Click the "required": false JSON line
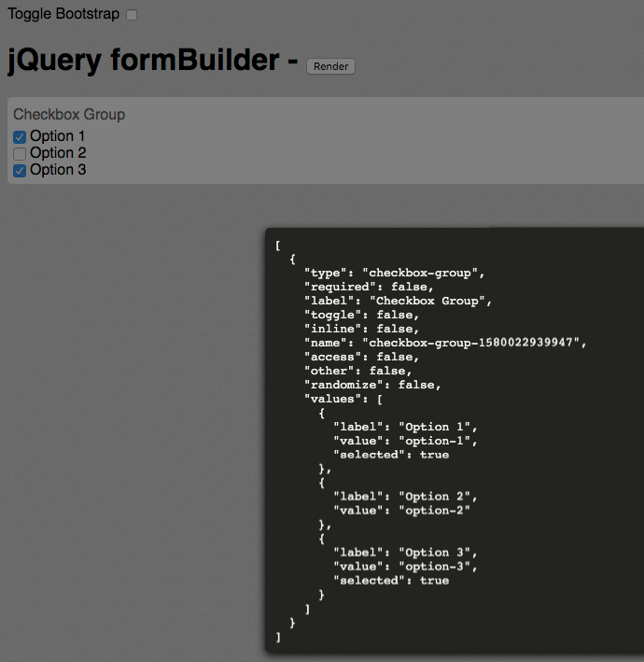 [369, 287]
